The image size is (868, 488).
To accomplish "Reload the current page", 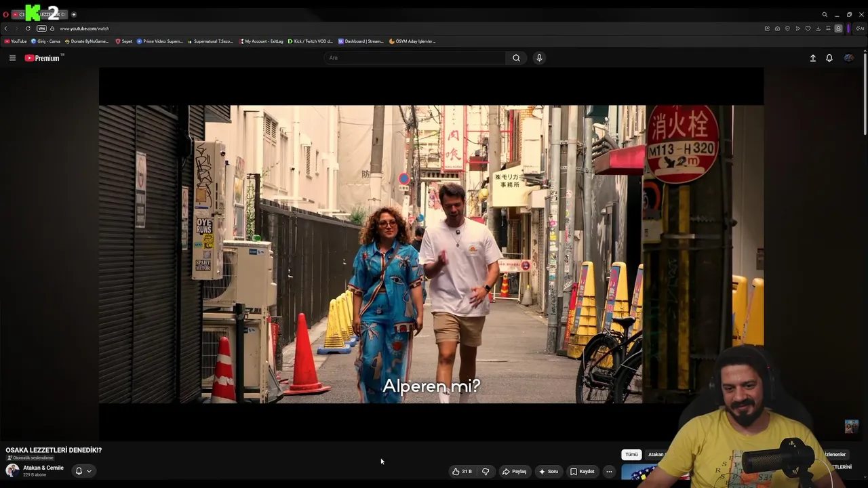I will point(28,28).
